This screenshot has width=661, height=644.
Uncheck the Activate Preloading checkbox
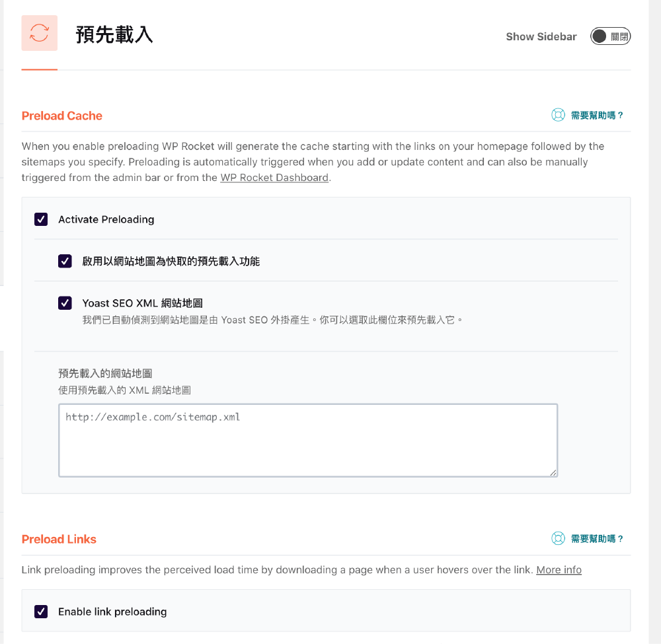pyautogui.click(x=40, y=219)
